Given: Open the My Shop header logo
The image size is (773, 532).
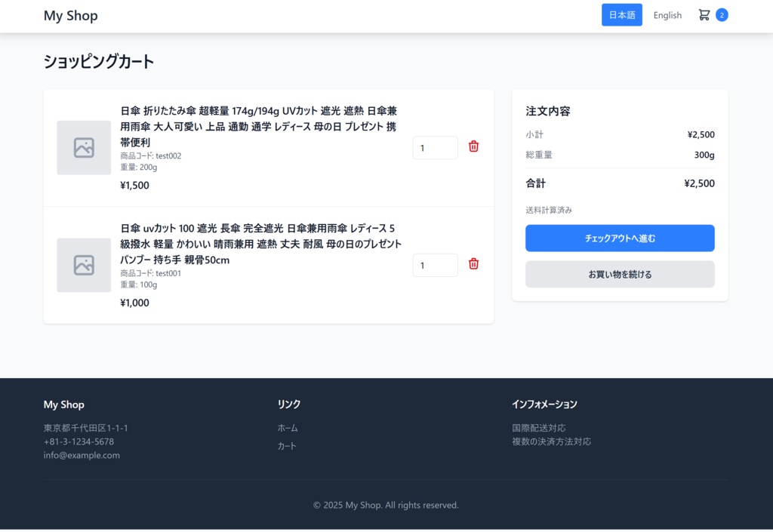Looking at the screenshot, I should (x=70, y=15).
